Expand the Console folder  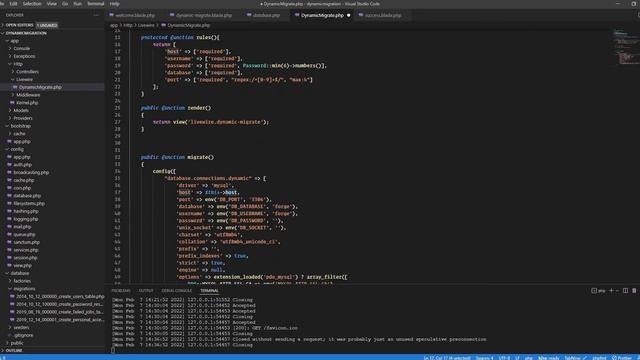pos(21,49)
